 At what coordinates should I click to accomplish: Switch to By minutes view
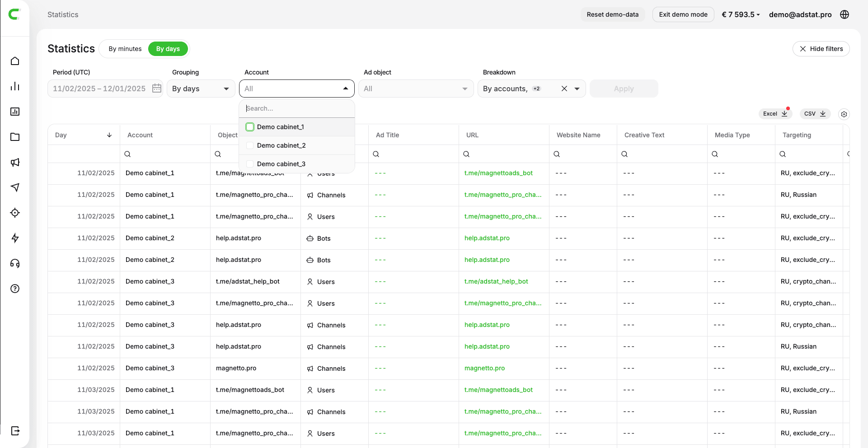click(x=125, y=49)
